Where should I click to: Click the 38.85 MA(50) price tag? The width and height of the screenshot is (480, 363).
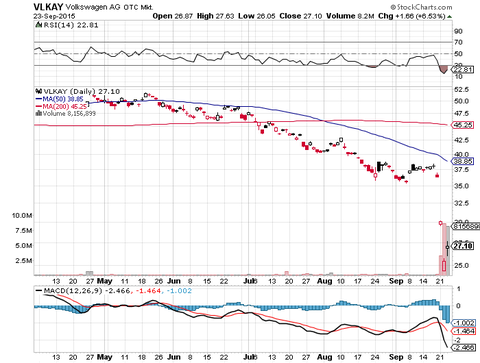tap(462, 161)
